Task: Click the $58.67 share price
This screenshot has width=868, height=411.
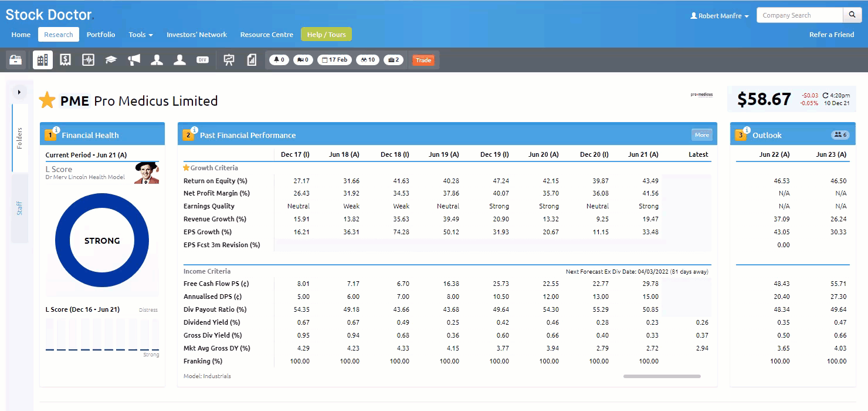Action: point(764,99)
